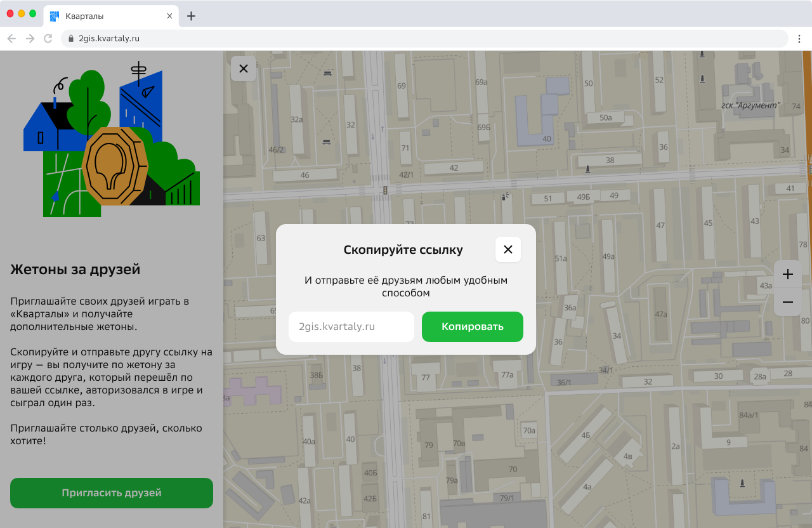This screenshot has width=812, height=528.
Task: Close the copy link dialog
Action: pyautogui.click(x=507, y=249)
